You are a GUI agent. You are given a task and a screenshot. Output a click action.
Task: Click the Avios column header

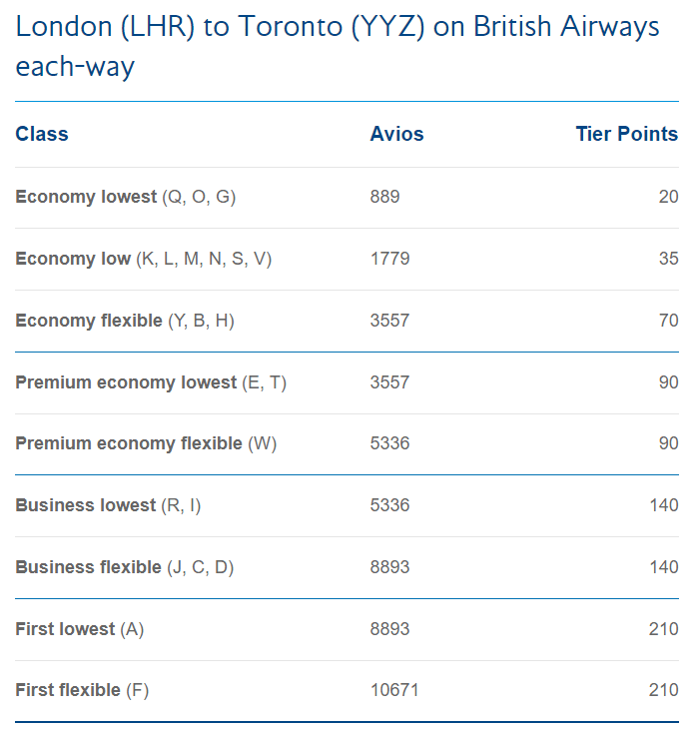(x=396, y=134)
